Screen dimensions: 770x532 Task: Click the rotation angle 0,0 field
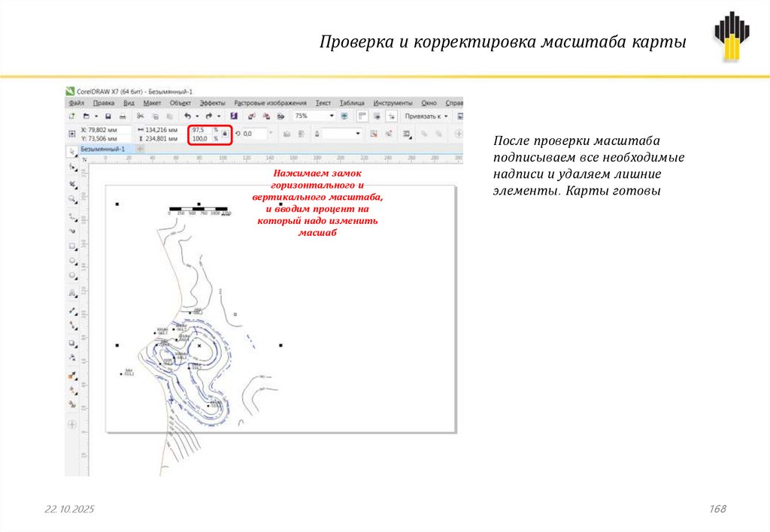254,134
